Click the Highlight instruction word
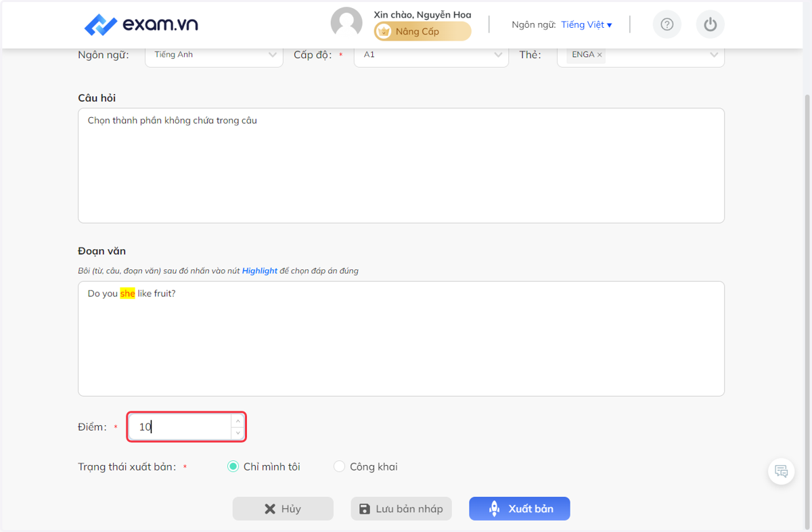The width and height of the screenshot is (812, 532). (x=260, y=271)
